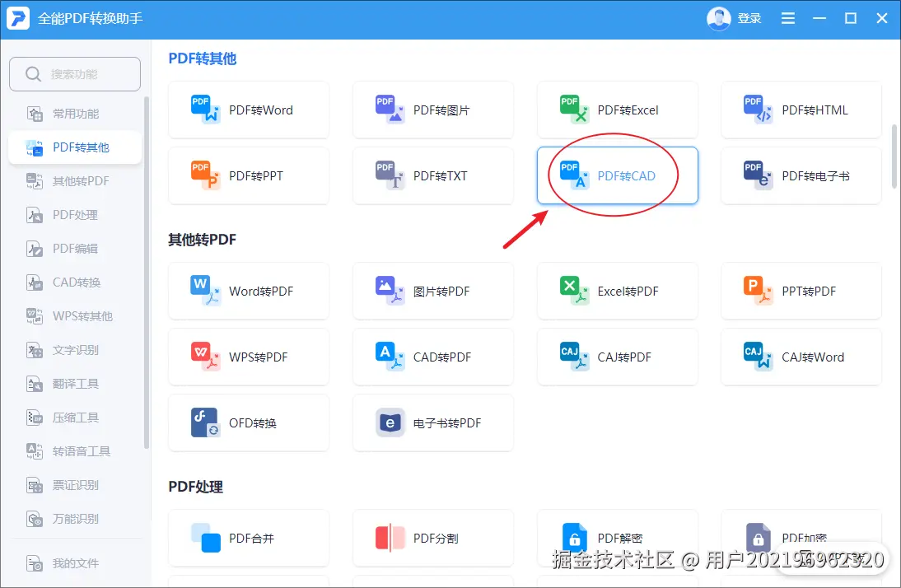Viewport: 901px width, 588px height.
Task: Launch the OFD转换 icon
Action: tap(205, 422)
